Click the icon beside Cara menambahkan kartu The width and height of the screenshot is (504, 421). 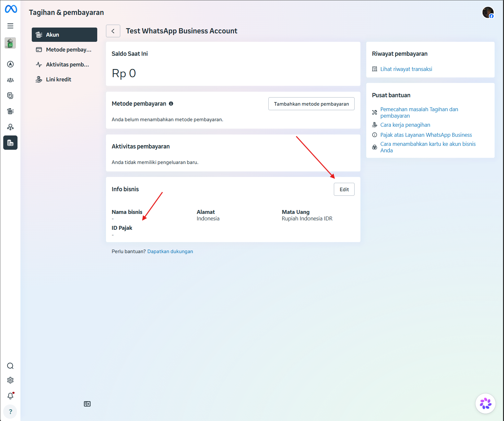(375, 147)
